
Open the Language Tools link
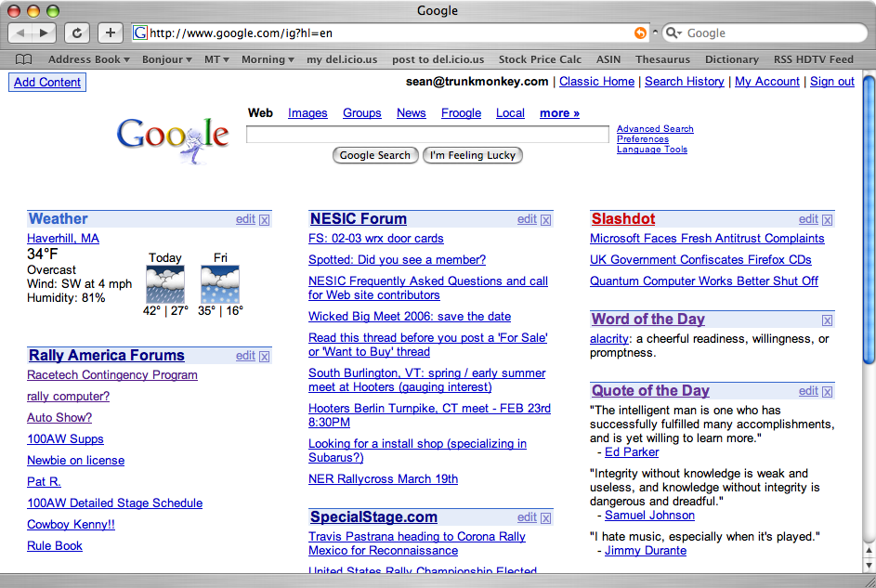tap(652, 150)
